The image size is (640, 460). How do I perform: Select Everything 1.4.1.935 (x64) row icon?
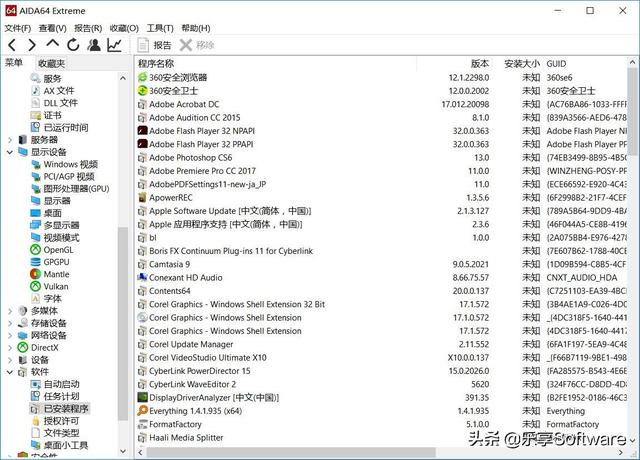pyautogui.click(x=142, y=411)
